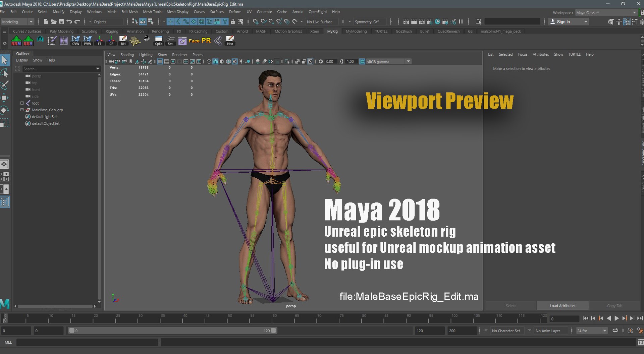
Task: Expand MaleBase_Geo_grp in Outliner
Action: pyautogui.click(x=22, y=110)
